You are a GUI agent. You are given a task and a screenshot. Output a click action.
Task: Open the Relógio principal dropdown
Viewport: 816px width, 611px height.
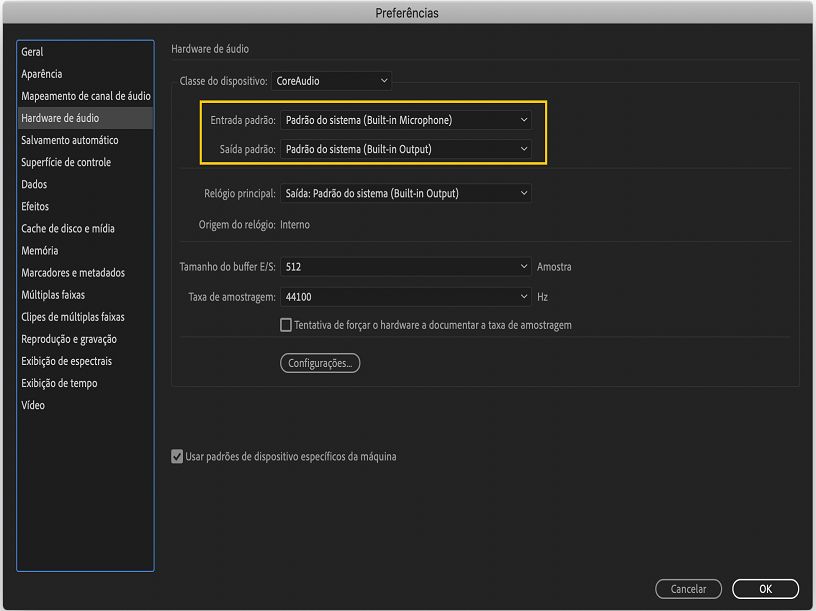[405, 194]
